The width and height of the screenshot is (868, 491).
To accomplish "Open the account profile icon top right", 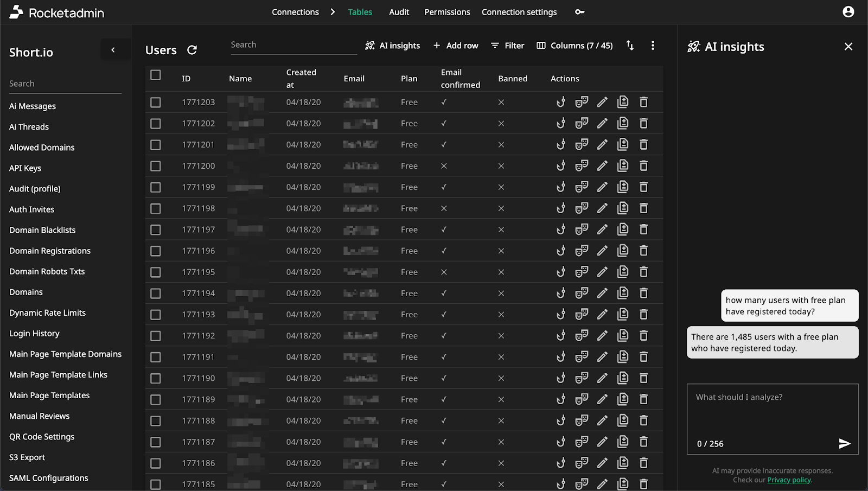I will (x=848, y=11).
